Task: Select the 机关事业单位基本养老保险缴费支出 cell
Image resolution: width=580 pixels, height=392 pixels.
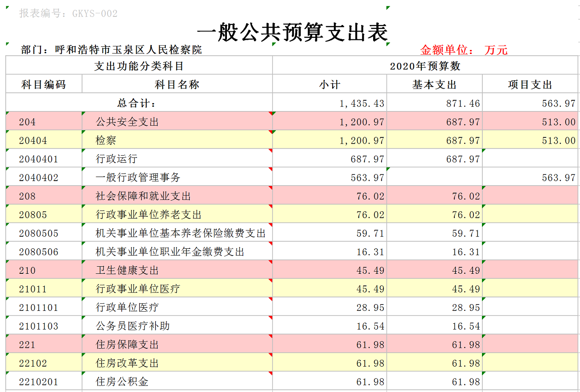Action: (177, 233)
